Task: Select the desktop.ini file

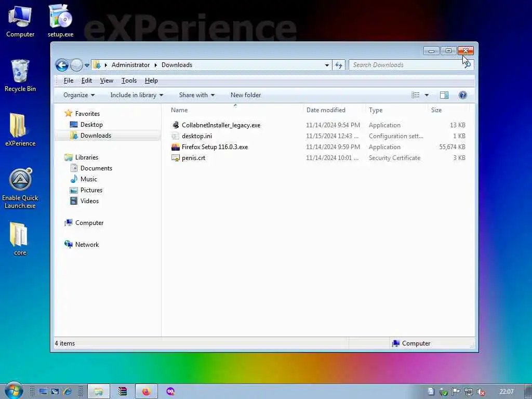Action: (197, 136)
